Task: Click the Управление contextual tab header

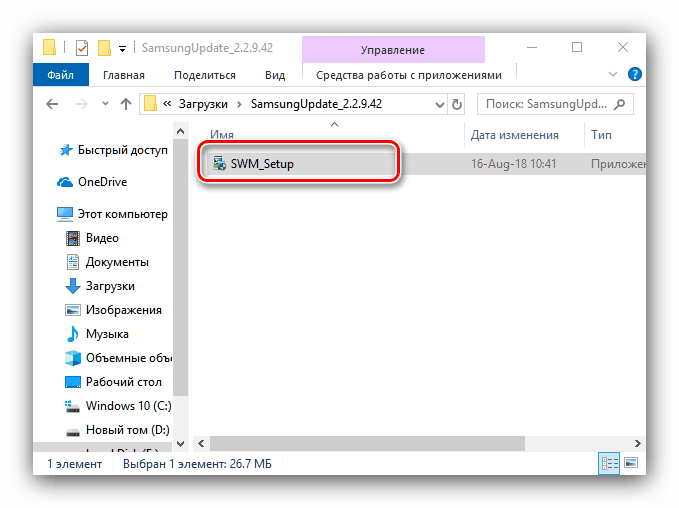Action: pyautogui.click(x=393, y=50)
